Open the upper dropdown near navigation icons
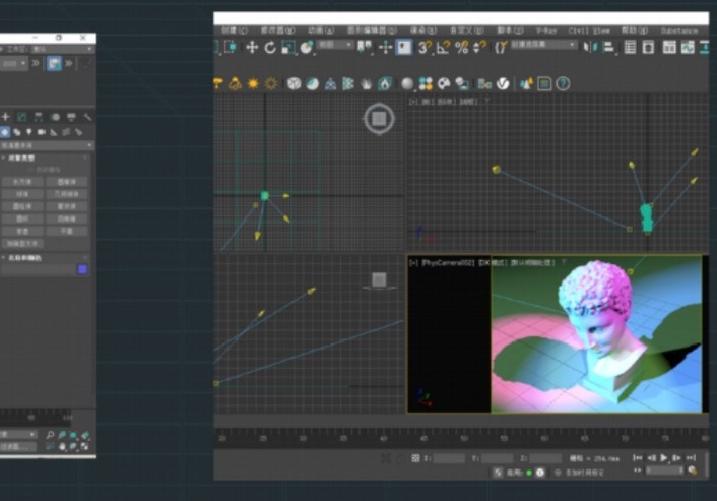 point(17,434)
